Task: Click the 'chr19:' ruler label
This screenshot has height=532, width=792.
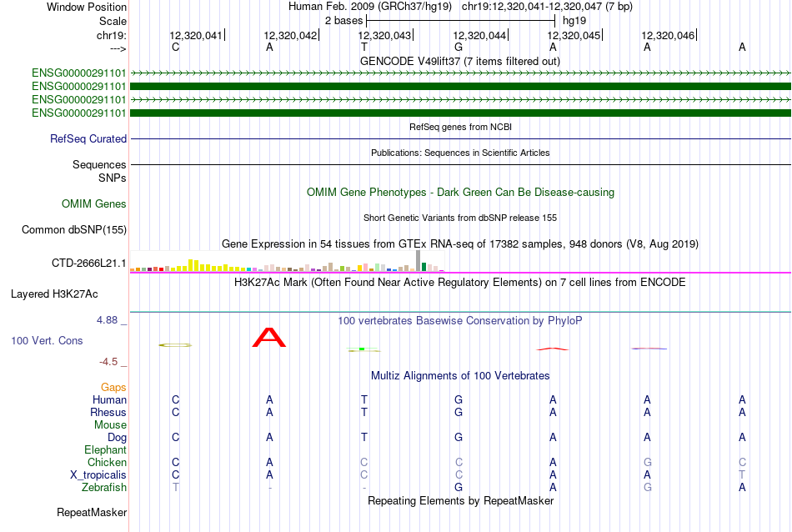Action: pos(112,35)
